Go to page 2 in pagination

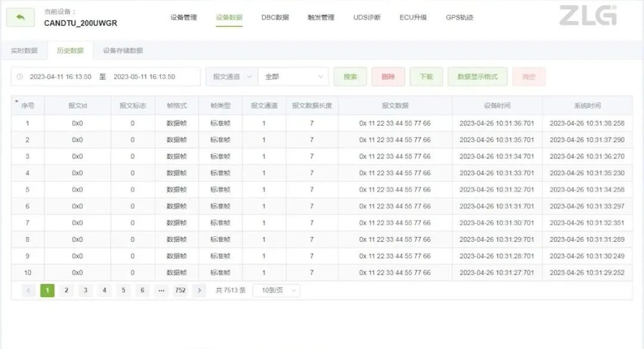pyautogui.click(x=66, y=291)
